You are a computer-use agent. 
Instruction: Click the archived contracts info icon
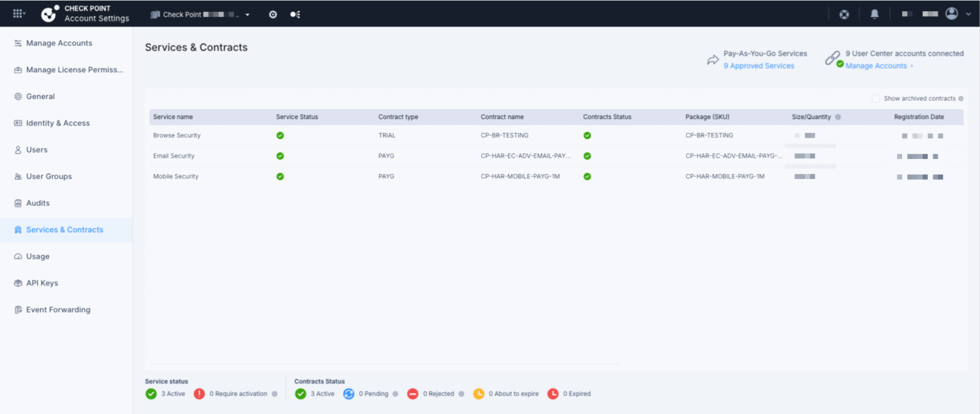pos(961,99)
